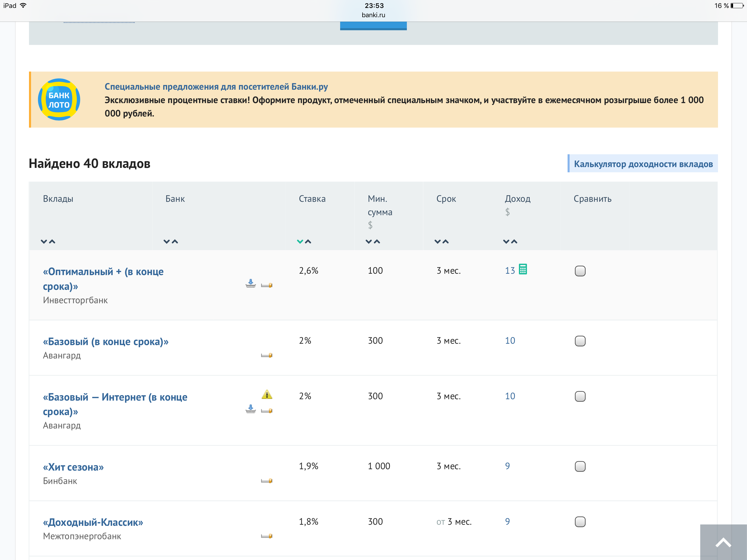The width and height of the screenshot is (747, 560).
Task: Click income value 10 in «Базовый — Интернет» row
Action: 510,396
